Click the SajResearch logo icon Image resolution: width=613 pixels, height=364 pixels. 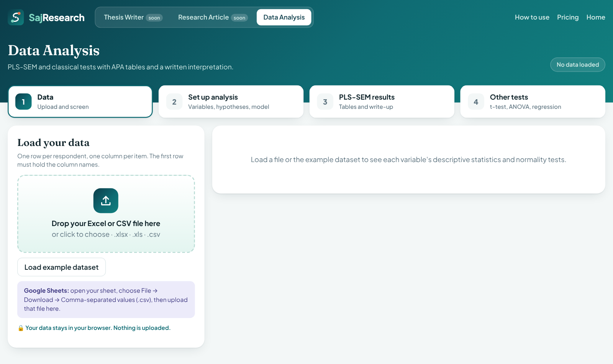(x=16, y=17)
